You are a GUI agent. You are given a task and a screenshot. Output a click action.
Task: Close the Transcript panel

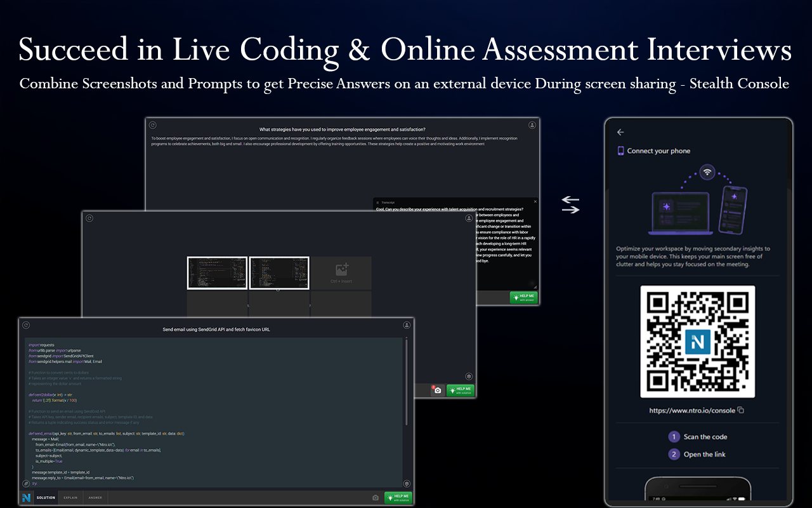[535, 201]
